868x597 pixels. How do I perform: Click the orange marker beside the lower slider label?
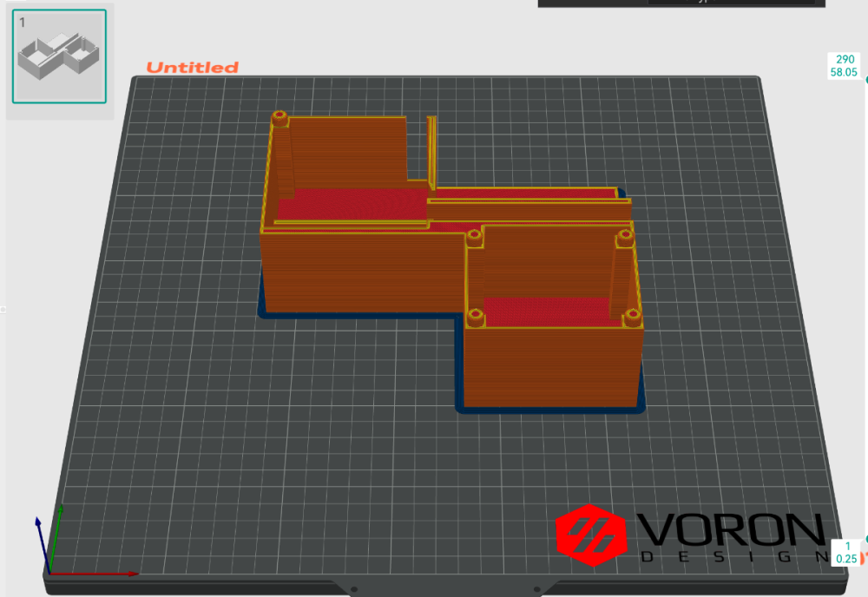click(864, 558)
